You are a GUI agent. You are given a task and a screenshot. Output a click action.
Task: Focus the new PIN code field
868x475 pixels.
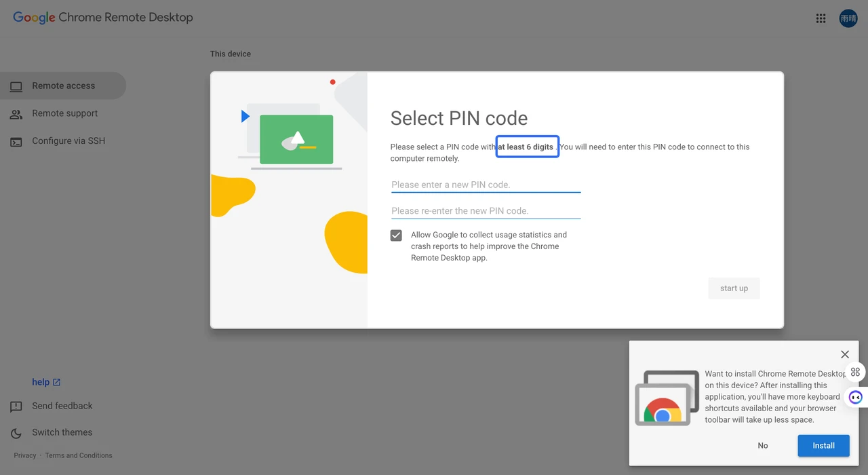[x=486, y=185]
